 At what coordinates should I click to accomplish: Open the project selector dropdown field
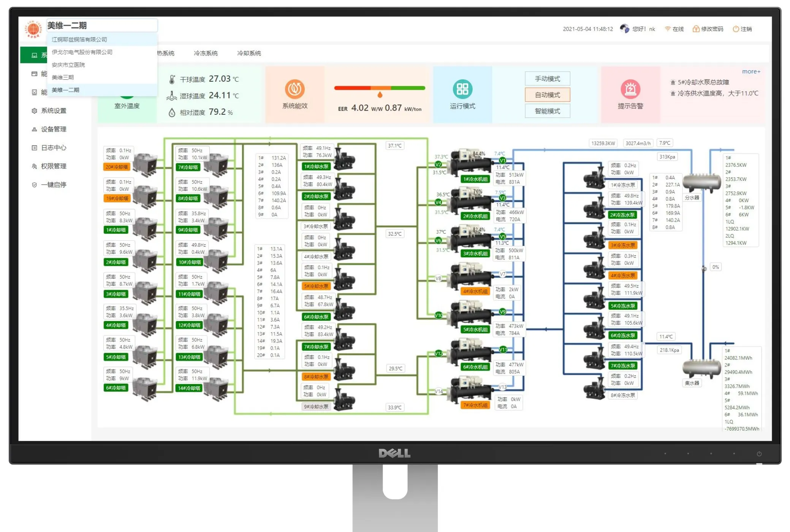tap(102, 25)
